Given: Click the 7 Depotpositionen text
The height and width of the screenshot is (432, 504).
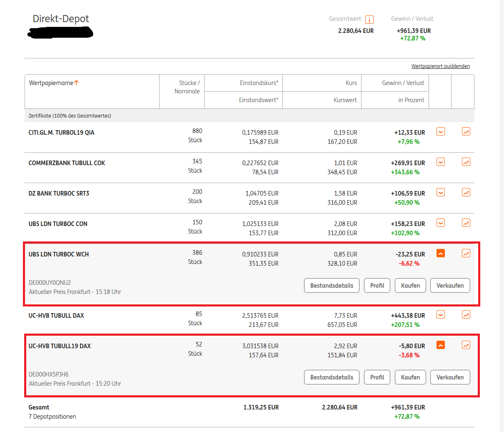Looking at the screenshot, I should (x=52, y=417).
